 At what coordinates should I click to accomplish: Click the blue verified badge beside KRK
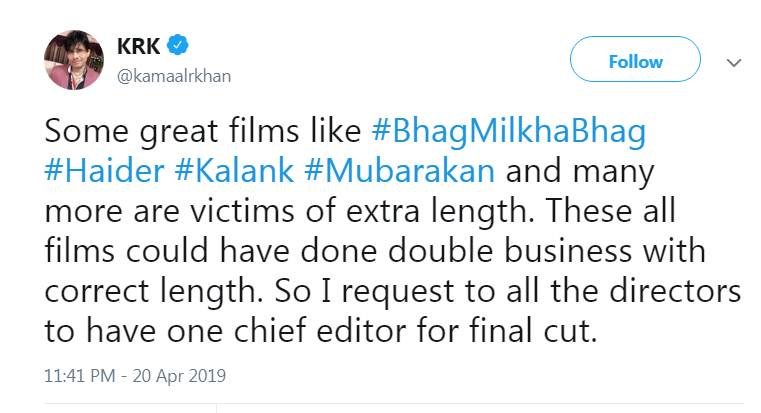[x=178, y=46]
